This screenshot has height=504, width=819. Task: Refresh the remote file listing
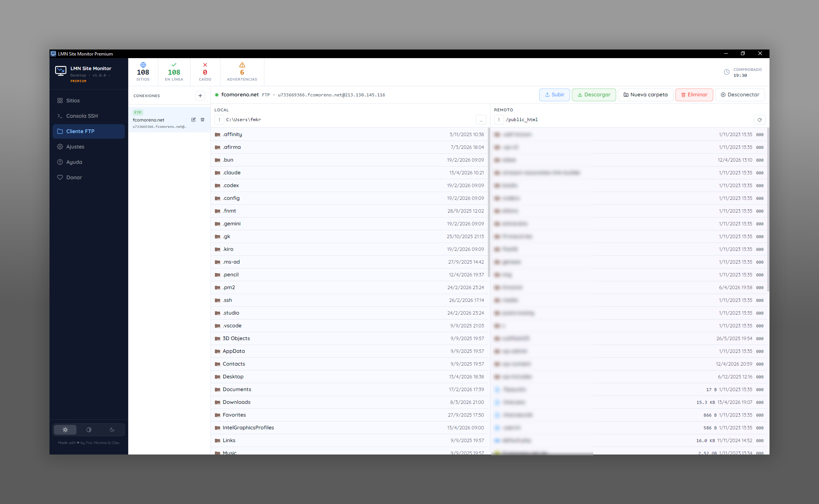pyautogui.click(x=759, y=120)
